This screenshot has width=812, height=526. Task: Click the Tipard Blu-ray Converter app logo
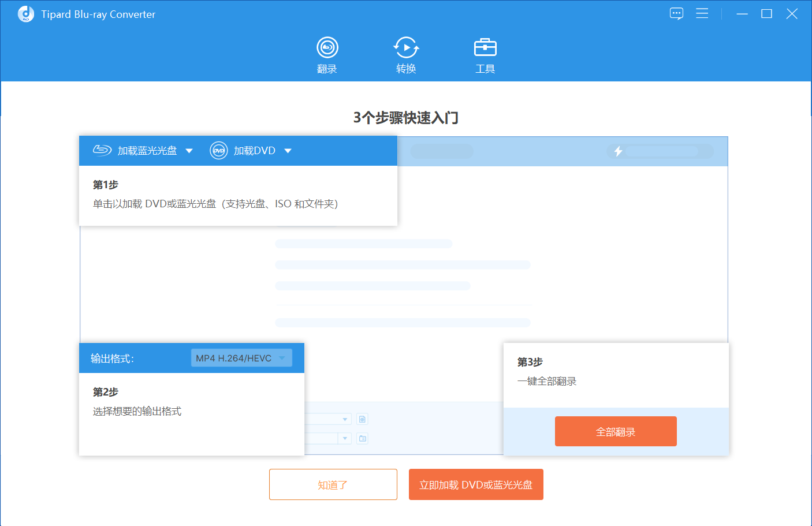tap(25, 14)
